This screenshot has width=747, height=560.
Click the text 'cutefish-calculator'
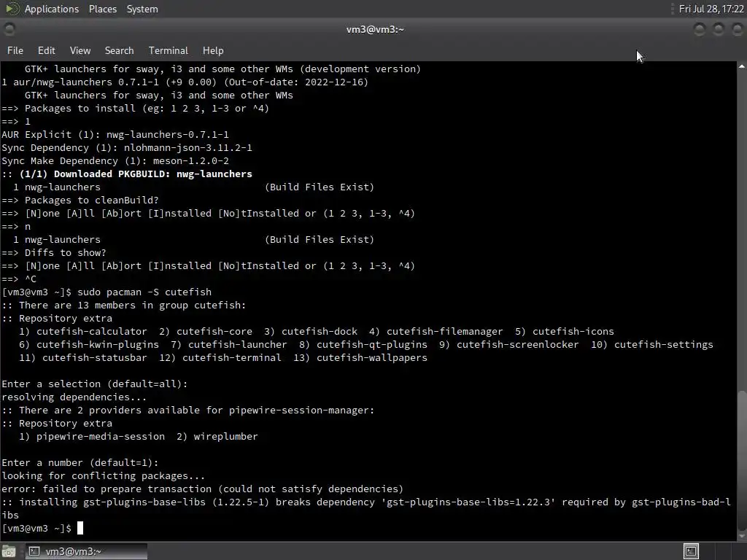point(91,332)
